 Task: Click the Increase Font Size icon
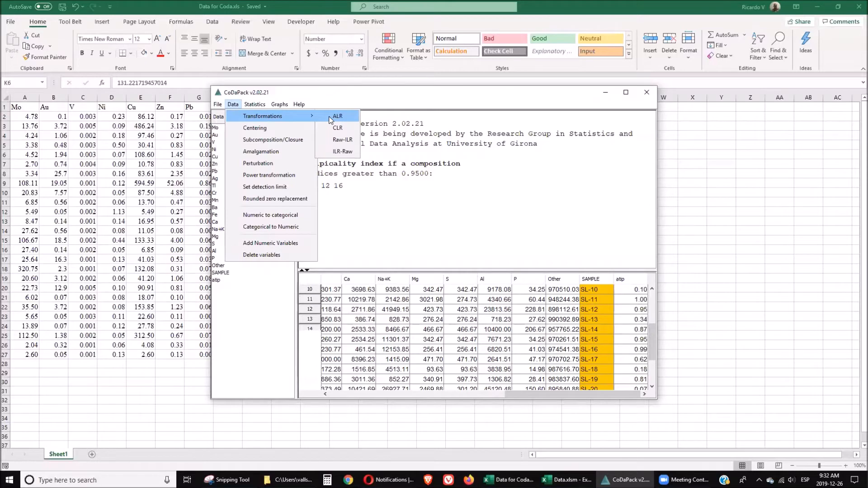click(x=157, y=39)
